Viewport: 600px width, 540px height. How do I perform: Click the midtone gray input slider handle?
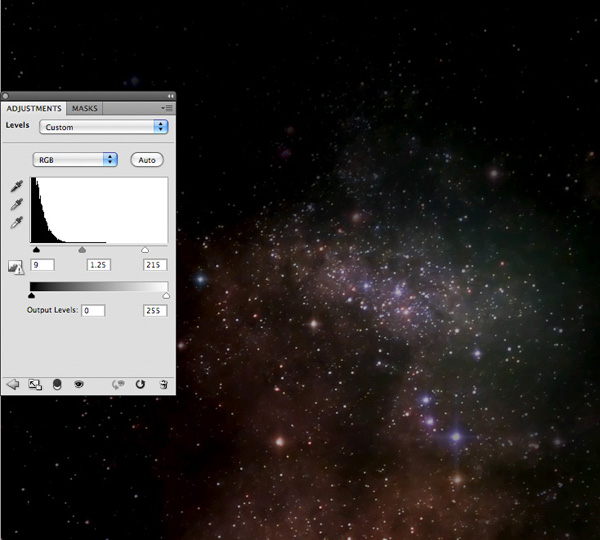coord(82,250)
